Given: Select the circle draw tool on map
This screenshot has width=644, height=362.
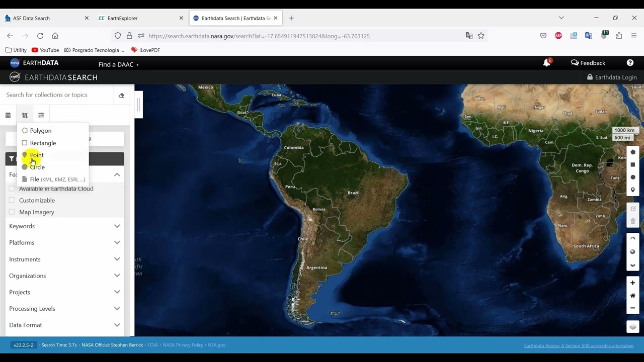Looking at the screenshot, I should 633,177.
